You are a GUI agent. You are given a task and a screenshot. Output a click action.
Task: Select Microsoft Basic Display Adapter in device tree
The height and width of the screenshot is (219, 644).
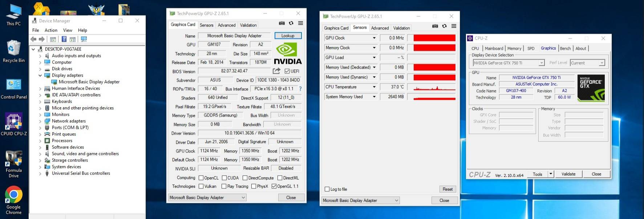tap(89, 82)
